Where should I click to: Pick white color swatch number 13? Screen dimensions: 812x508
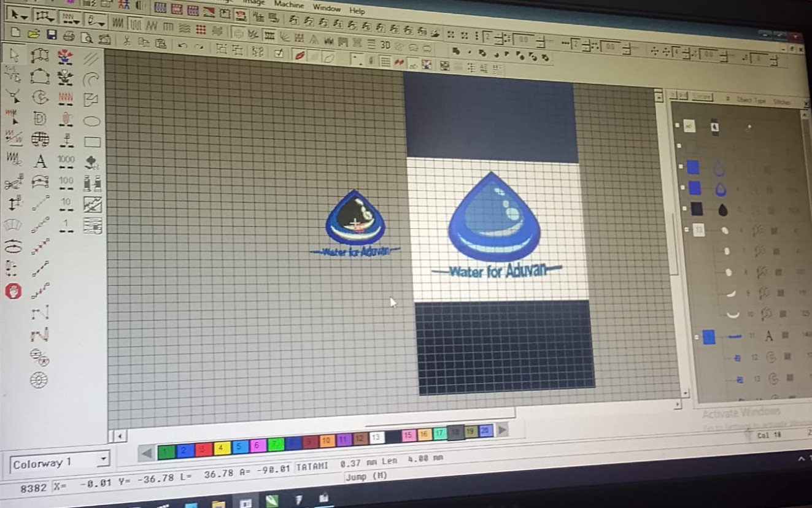[376, 437]
